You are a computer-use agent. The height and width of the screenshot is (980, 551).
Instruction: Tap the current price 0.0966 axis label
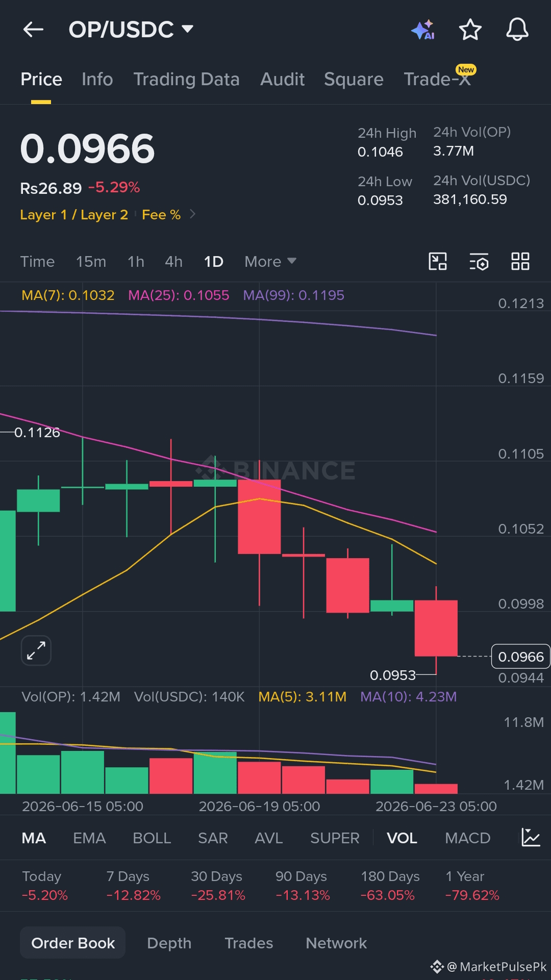coord(520,657)
